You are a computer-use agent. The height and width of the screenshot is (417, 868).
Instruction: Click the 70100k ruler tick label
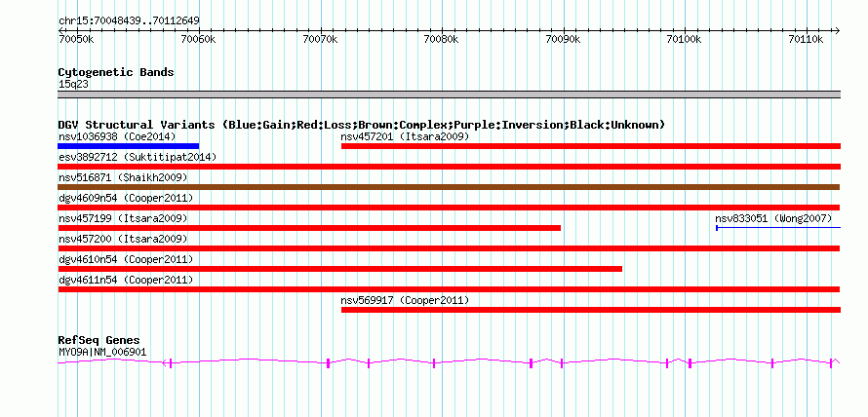(685, 39)
